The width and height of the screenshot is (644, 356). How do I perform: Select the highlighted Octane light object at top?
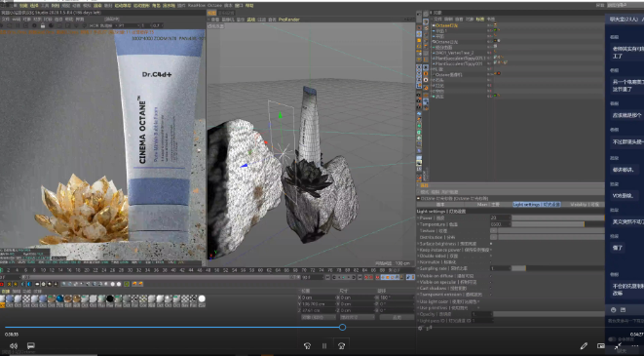point(446,25)
